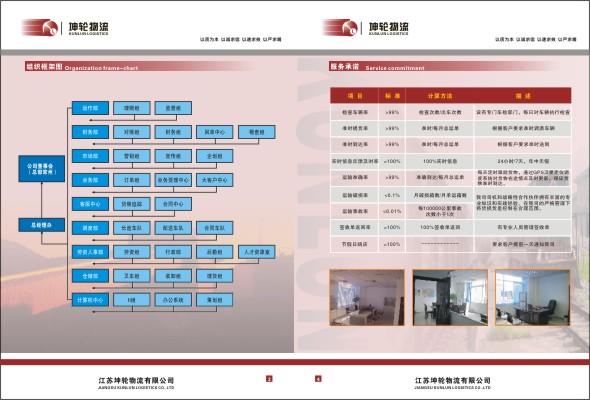Image resolution: width=590 pixels, height=400 pixels.
Task: Open the leftmost office photo thumbnail
Action: point(367,297)
